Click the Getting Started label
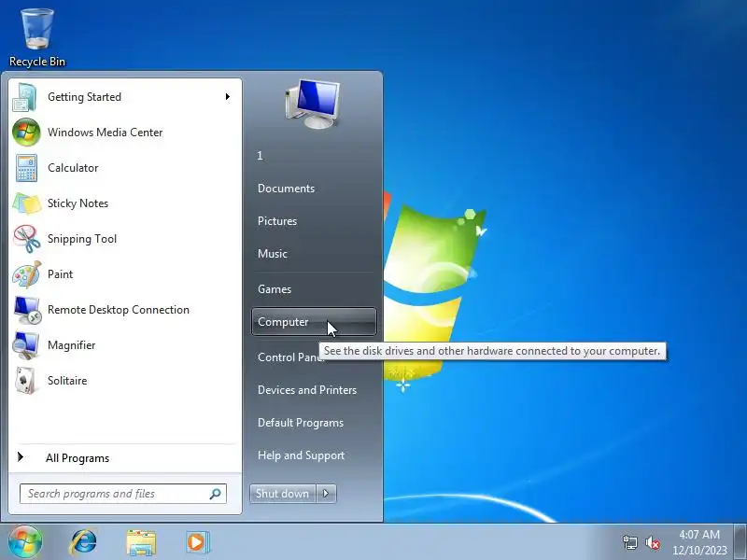Viewport: 747px width, 560px height. (84, 97)
